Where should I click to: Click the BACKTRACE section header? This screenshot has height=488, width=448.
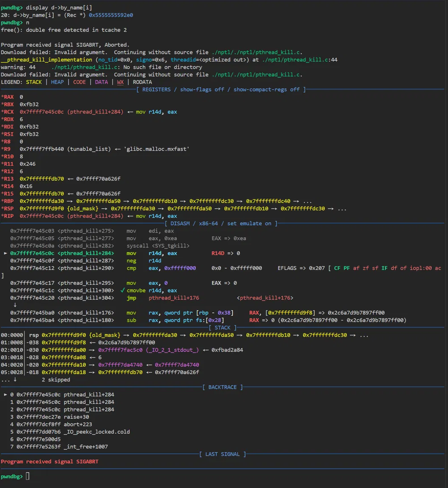click(x=222, y=387)
